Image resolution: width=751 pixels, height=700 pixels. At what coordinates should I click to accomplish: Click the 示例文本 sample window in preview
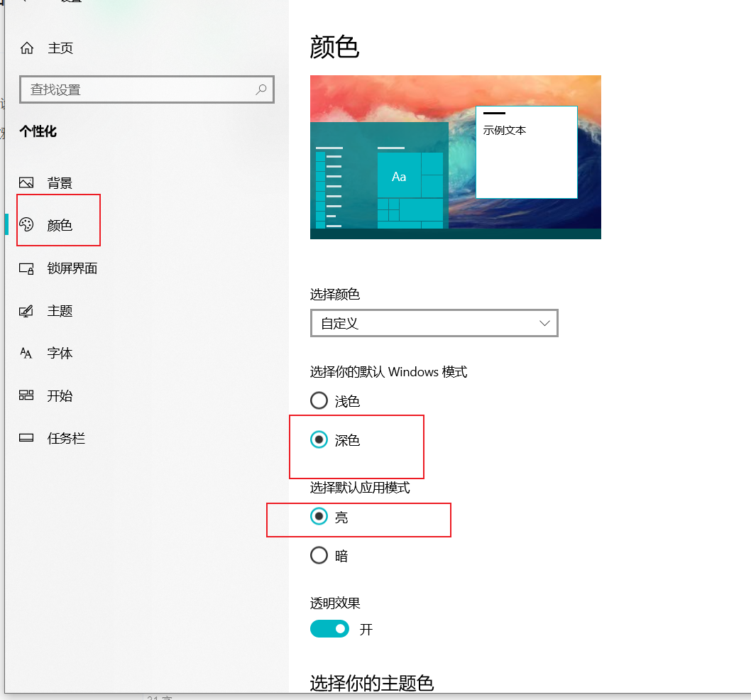coord(527,152)
